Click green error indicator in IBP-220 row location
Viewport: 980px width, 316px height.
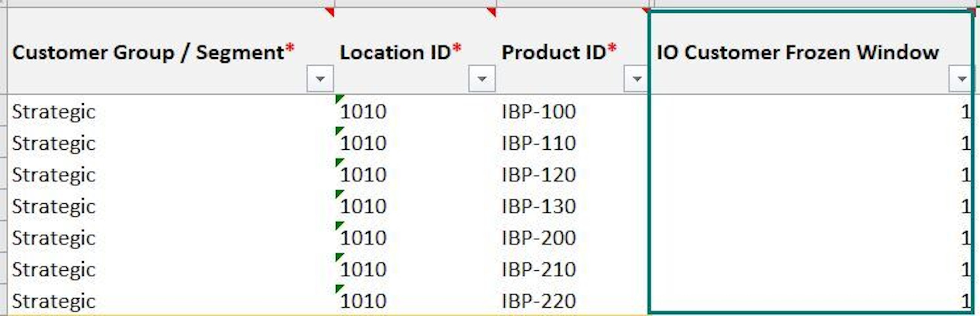point(338,288)
